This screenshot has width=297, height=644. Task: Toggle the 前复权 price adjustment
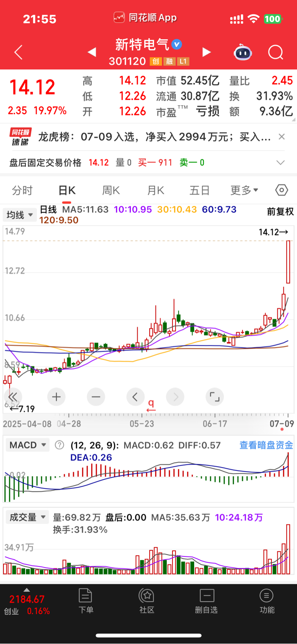(x=280, y=211)
